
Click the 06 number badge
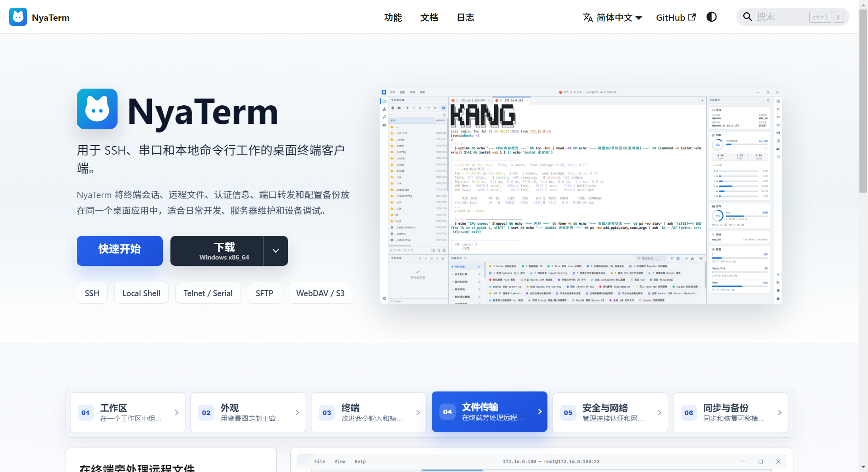(689, 413)
